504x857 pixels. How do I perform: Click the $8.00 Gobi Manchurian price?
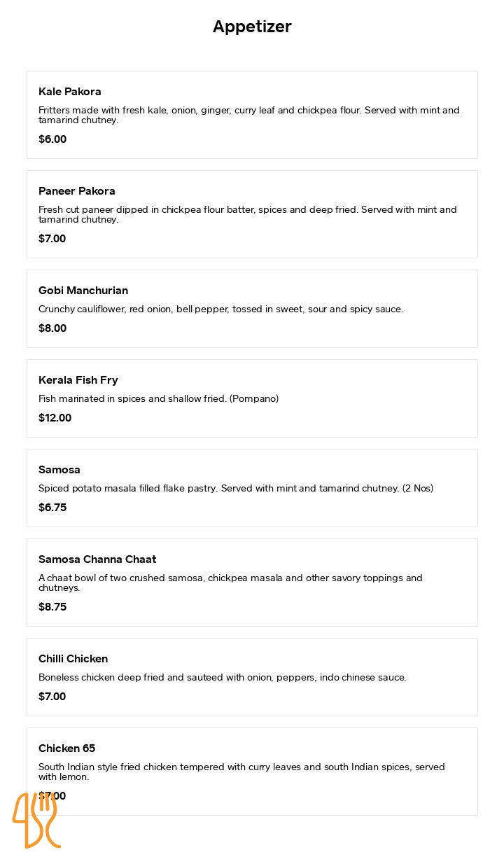(52, 328)
